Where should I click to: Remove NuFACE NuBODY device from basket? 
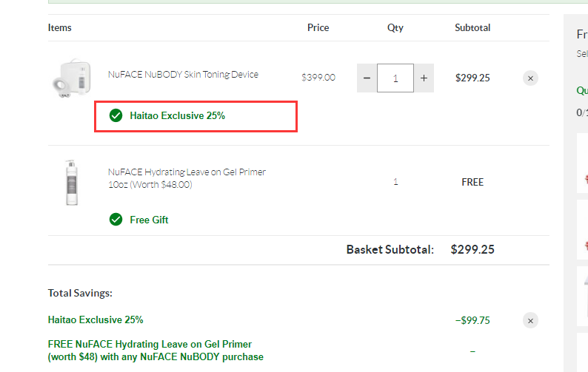(530, 78)
